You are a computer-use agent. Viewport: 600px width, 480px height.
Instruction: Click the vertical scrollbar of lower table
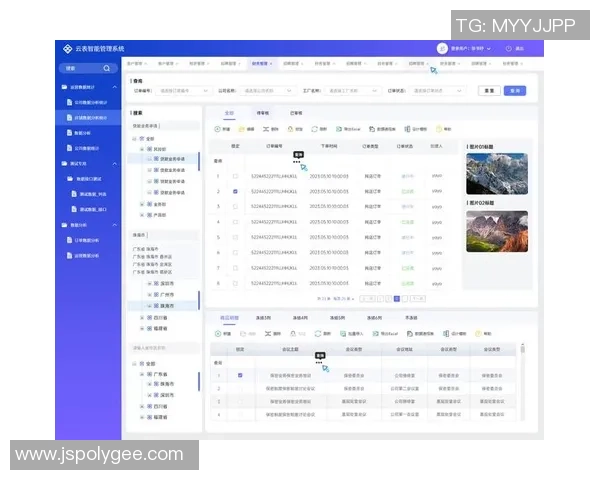pyautogui.click(x=522, y=382)
